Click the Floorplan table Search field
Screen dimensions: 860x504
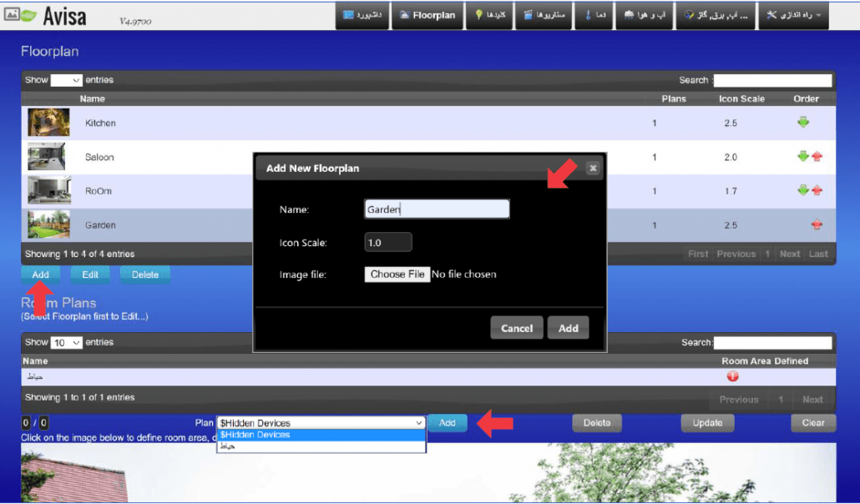773,81
